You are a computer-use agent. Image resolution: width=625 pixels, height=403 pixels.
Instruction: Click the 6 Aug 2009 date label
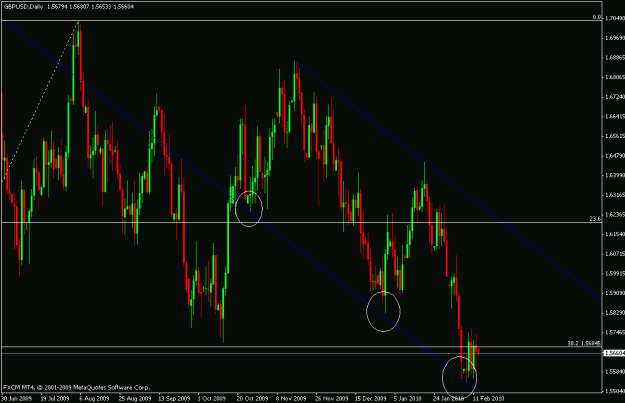[94, 398]
